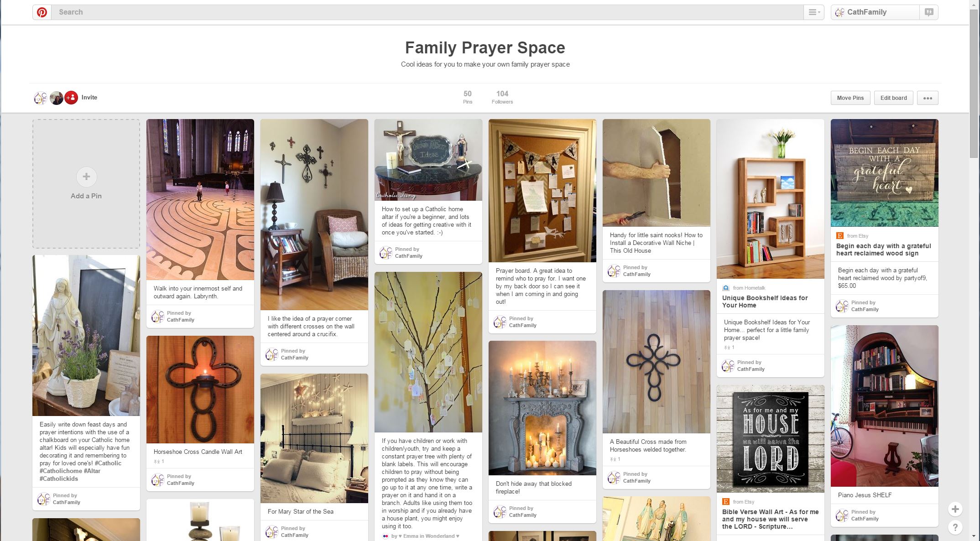This screenshot has height=541, width=980.
Task: Click the Add a Pin plus icon
Action: tap(86, 177)
